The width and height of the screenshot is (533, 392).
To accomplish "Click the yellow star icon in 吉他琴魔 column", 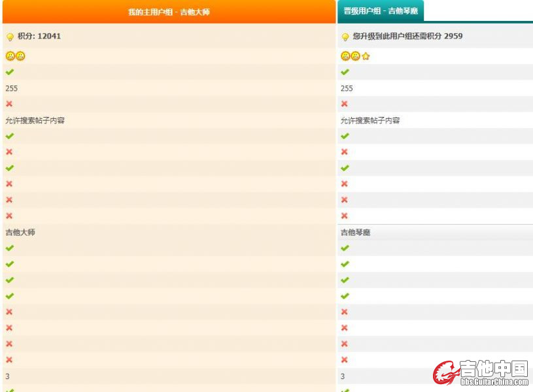I will click(x=366, y=56).
